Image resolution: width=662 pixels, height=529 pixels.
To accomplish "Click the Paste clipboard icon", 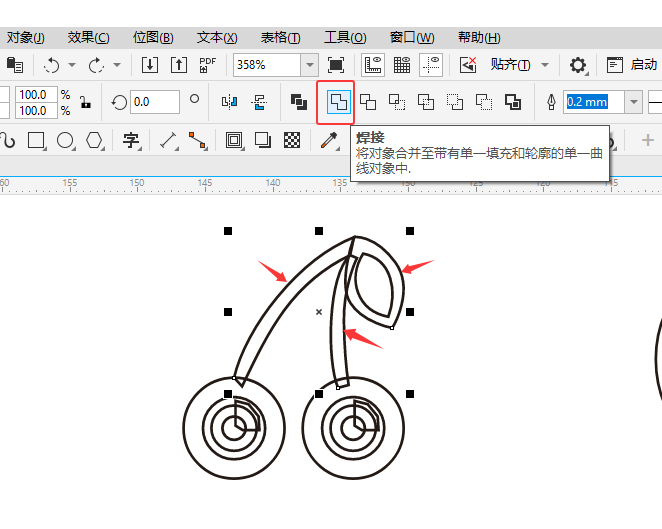I will 15,65.
